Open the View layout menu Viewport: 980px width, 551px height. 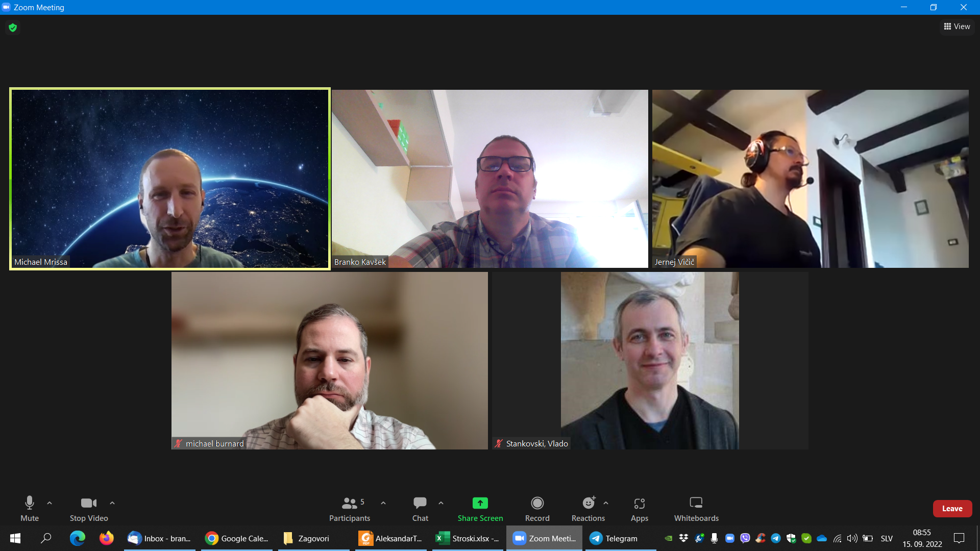coord(957,27)
